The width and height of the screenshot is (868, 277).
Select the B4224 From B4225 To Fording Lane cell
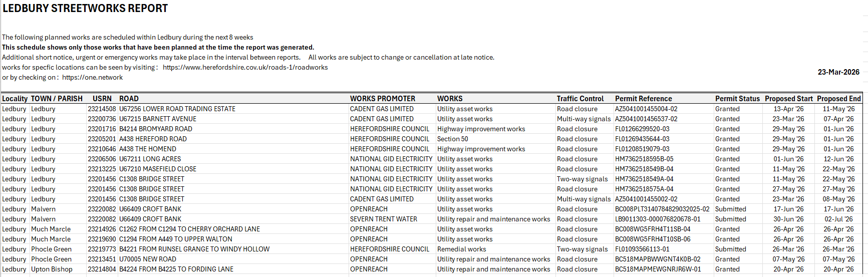coord(176,269)
